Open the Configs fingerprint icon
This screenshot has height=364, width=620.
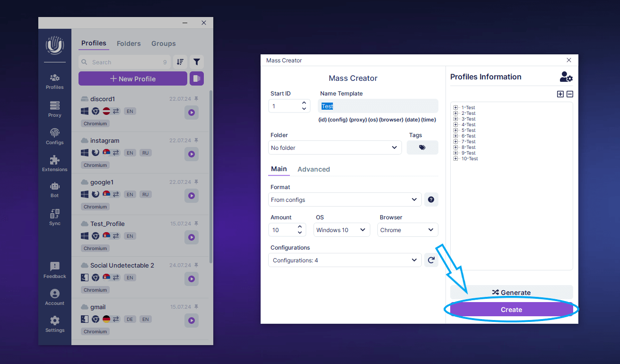point(55,136)
